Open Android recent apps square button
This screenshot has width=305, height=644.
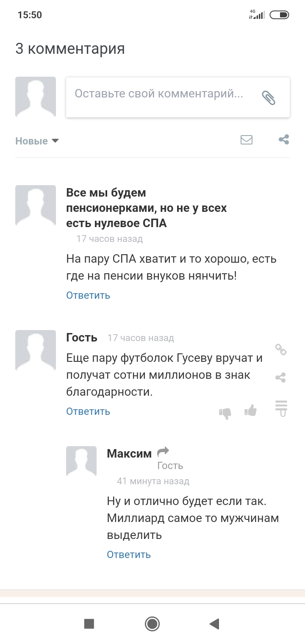89,624
